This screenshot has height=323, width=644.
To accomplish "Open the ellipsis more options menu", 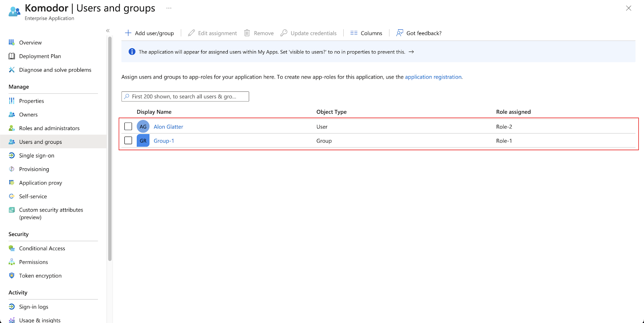I will pyautogui.click(x=169, y=8).
